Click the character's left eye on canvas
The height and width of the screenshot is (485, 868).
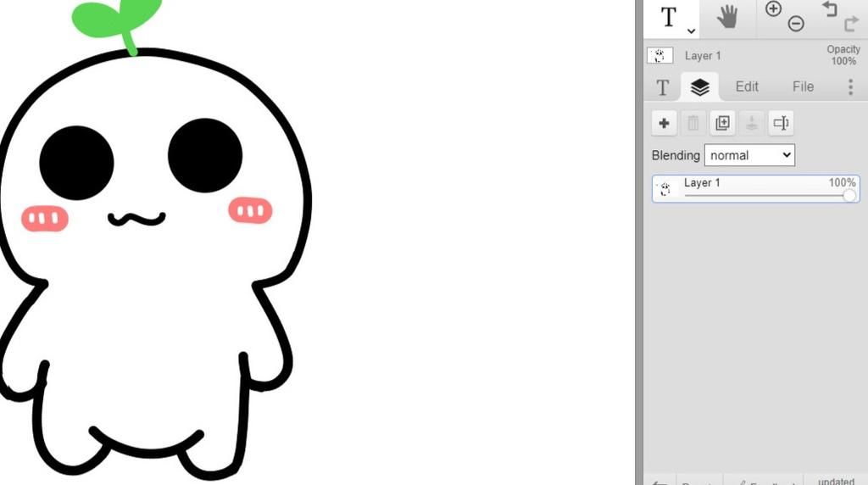pyautogui.click(x=76, y=163)
